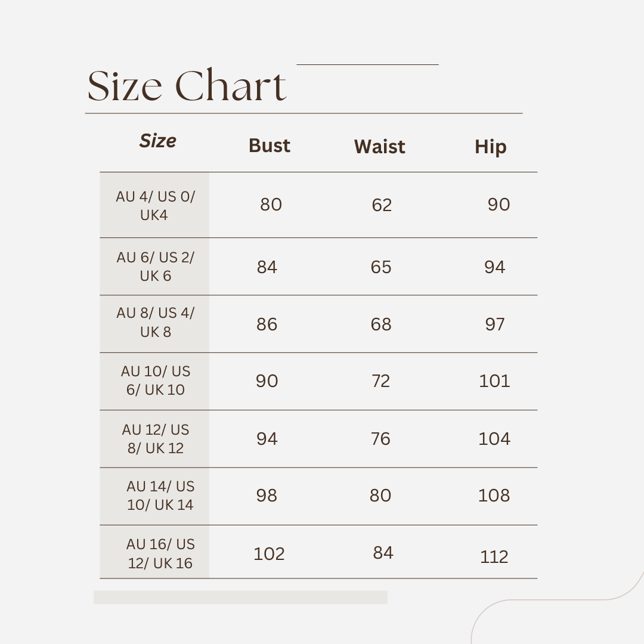The height and width of the screenshot is (644, 644).
Task: Click the AU 8/ US 4/ UK 8 row label
Action: tap(155, 322)
